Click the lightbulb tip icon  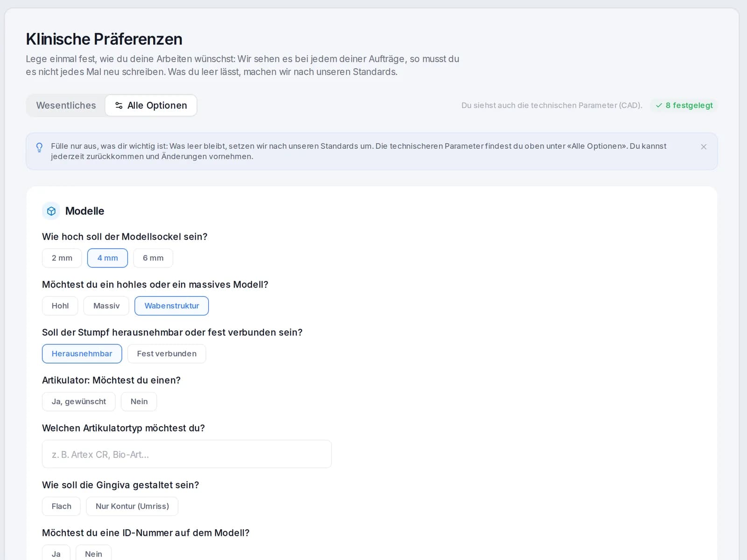coord(40,147)
